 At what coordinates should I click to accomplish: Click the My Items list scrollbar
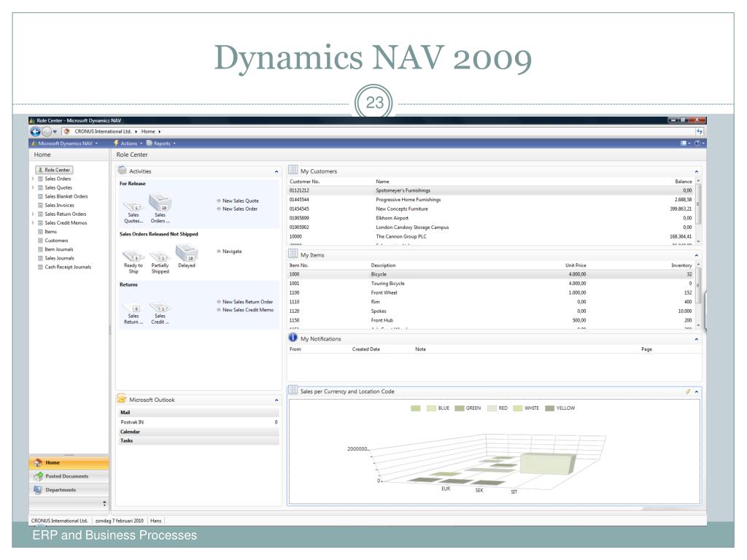point(698,295)
